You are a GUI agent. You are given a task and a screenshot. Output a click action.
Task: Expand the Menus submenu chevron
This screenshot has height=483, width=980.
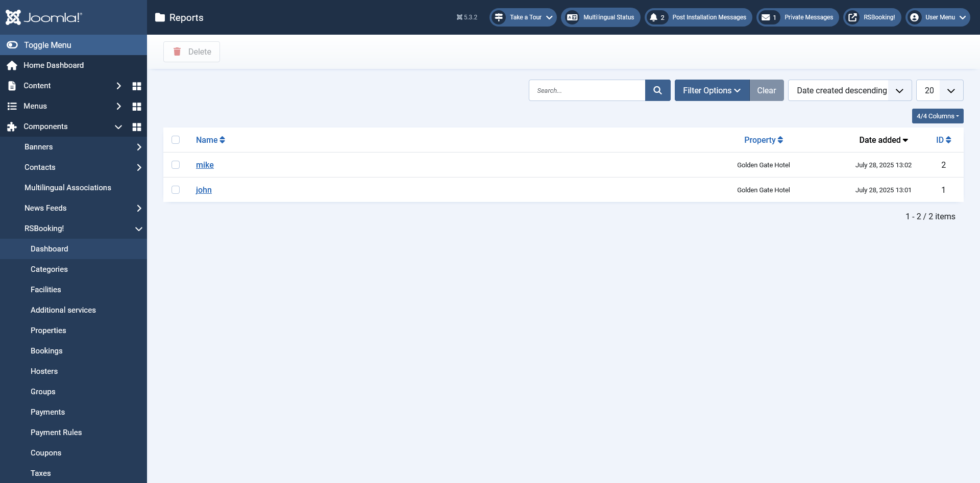click(118, 106)
